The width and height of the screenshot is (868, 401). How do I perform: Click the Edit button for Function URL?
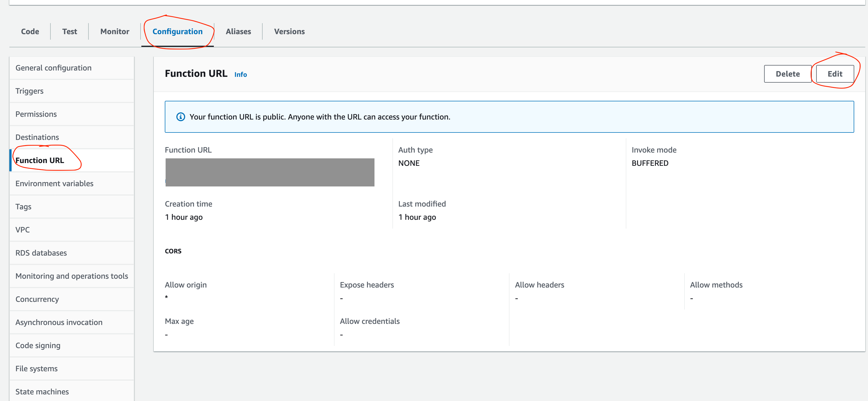click(x=835, y=74)
